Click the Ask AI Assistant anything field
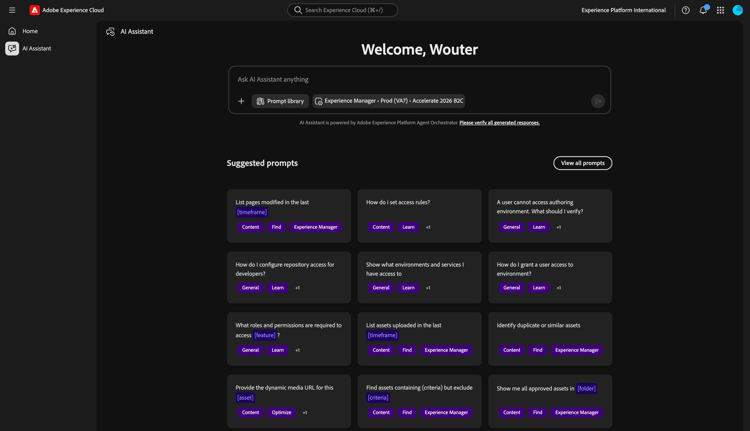 pyautogui.click(x=419, y=79)
